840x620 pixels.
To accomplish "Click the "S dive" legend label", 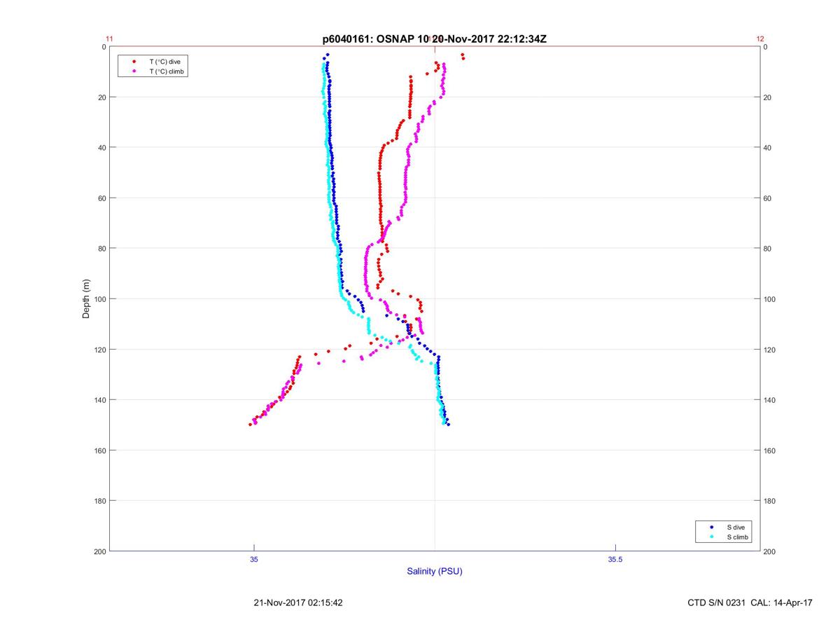I will tap(735, 527).
